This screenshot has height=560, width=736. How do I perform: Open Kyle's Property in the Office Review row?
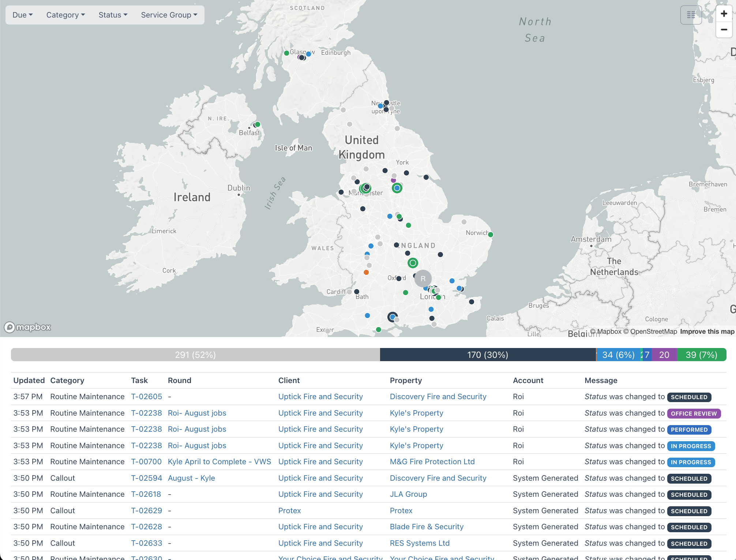tap(416, 413)
